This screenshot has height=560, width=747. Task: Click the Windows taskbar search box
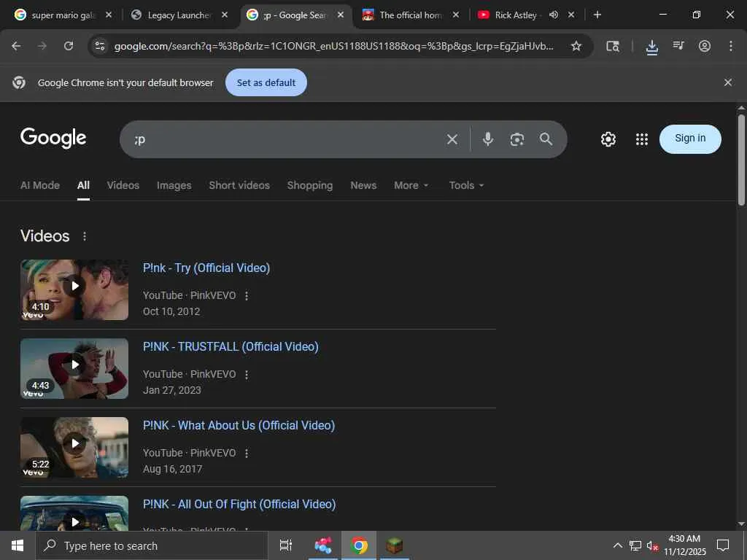152,545
